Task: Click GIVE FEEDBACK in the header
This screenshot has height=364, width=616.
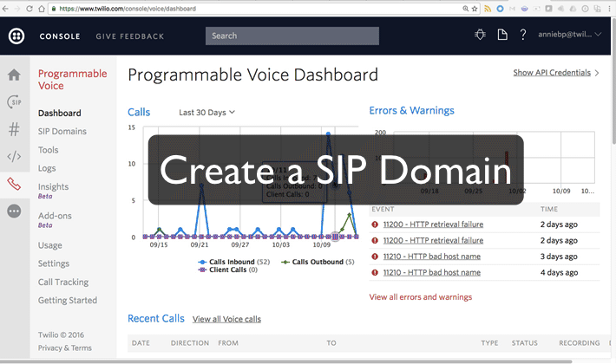Action: (129, 36)
